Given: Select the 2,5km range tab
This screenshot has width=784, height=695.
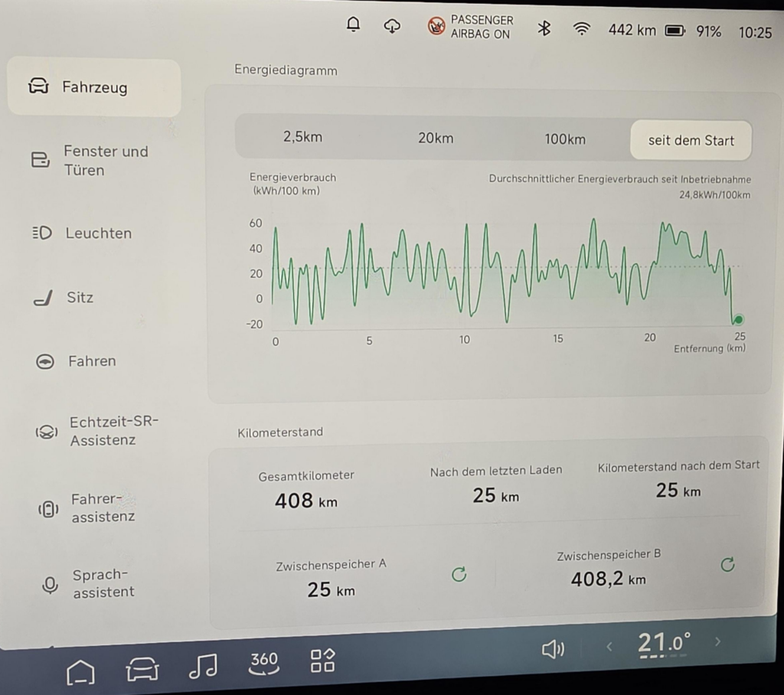Looking at the screenshot, I should (302, 138).
